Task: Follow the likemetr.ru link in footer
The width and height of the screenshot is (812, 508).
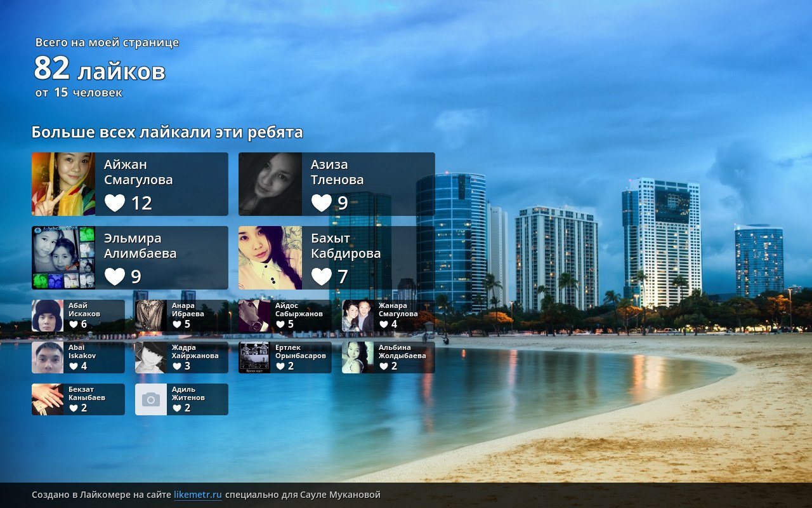Action: 198,495
